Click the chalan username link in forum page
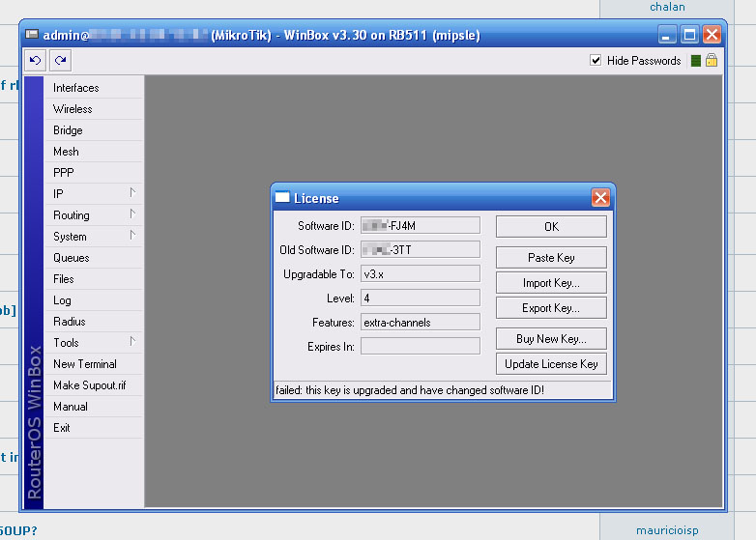Viewport: 756px width, 540px height. [667, 7]
